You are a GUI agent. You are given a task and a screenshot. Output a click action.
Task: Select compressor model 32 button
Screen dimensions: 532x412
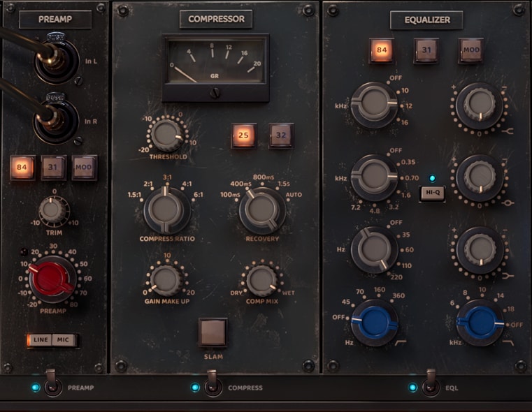[x=281, y=135]
